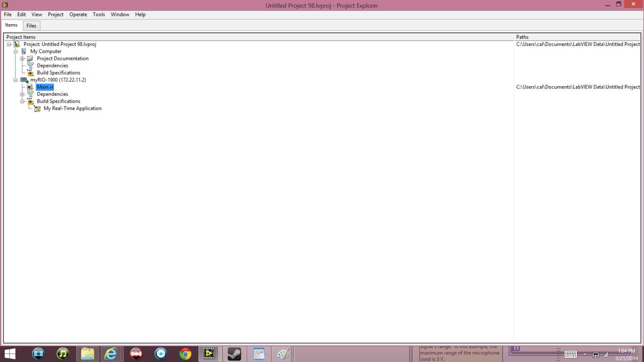
Task: Open the Edit menu
Action: click(x=21, y=14)
